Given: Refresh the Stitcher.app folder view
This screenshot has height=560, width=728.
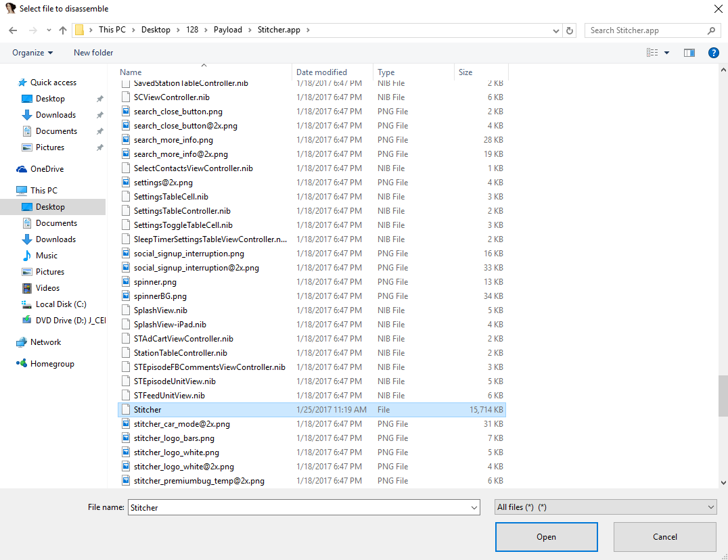Looking at the screenshot, I should 569,30.
